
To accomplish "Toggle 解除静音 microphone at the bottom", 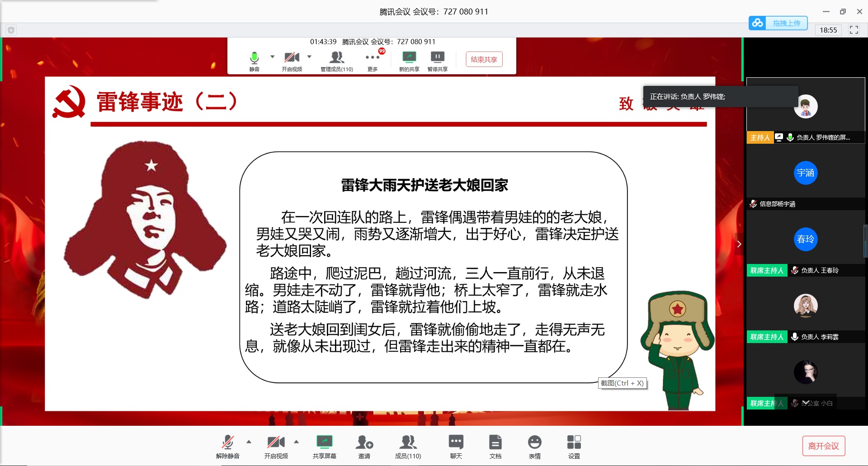I will [x=227, y=442].
